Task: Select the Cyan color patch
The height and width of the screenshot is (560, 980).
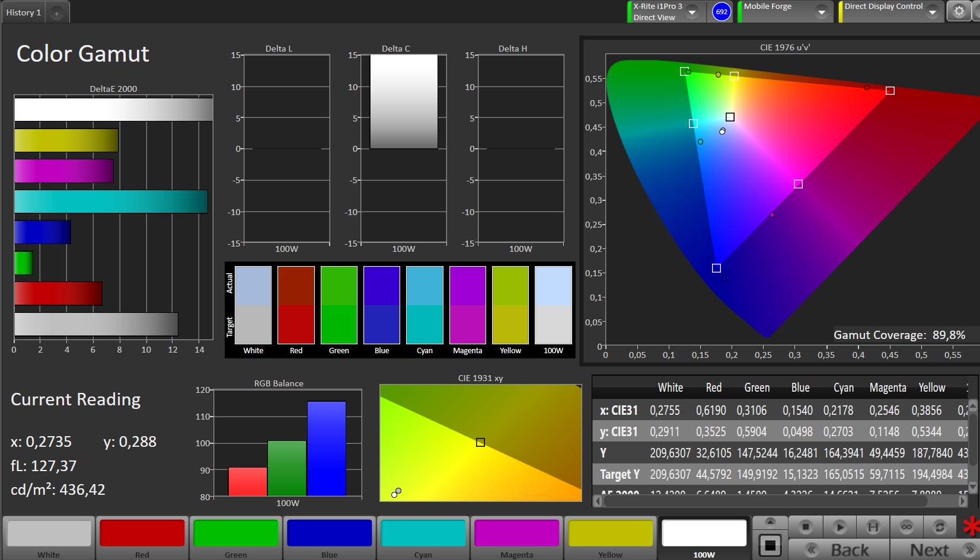Action: tap(423, 533)
